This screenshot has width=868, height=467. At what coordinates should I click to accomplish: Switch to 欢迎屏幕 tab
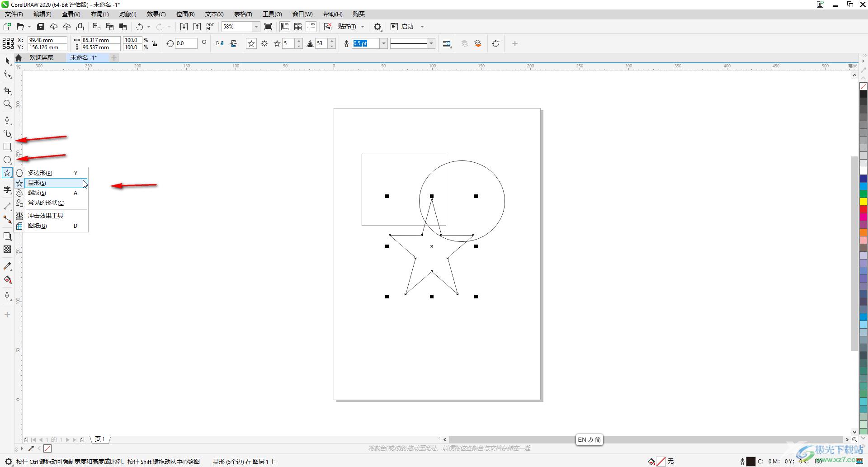[42, 57]
